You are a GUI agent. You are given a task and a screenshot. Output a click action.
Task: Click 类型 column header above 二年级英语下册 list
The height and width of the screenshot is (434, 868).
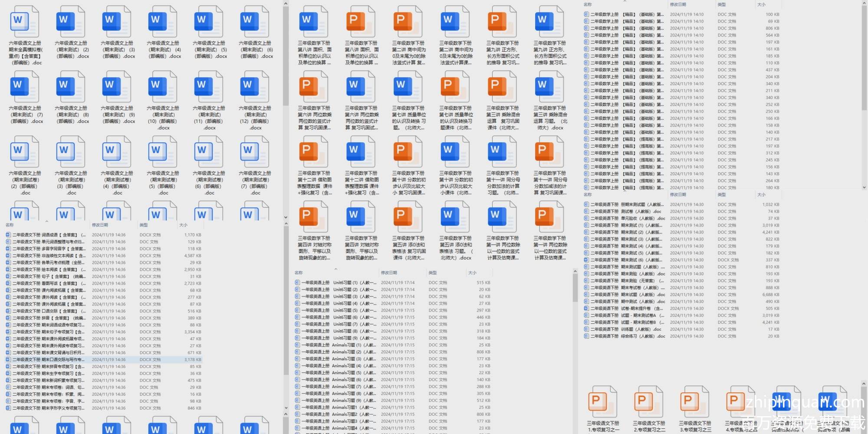[x=721, y=195]
